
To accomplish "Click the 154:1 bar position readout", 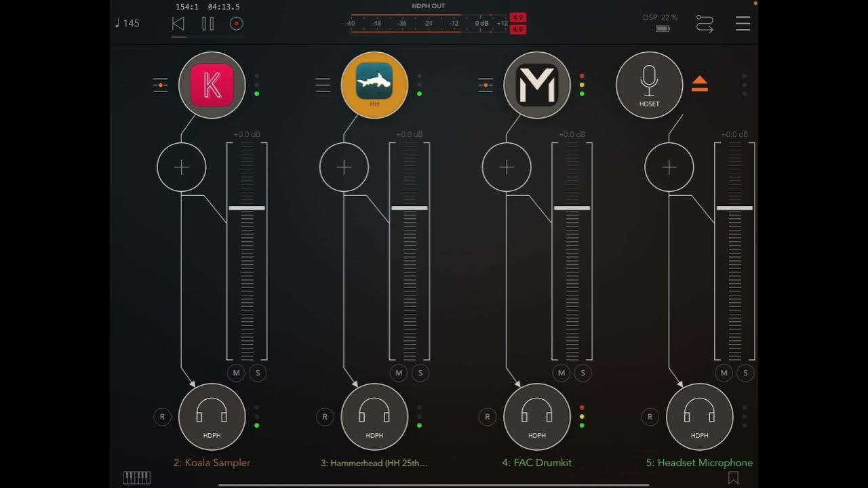I will tap(186, 7).
